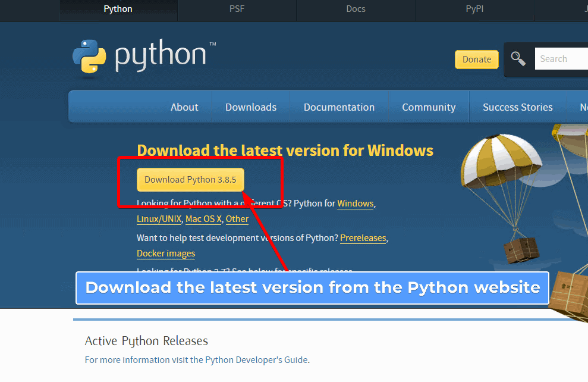588x382 pixels.
Task: Follow the Windows download link
Action: (x=356, y=203)
